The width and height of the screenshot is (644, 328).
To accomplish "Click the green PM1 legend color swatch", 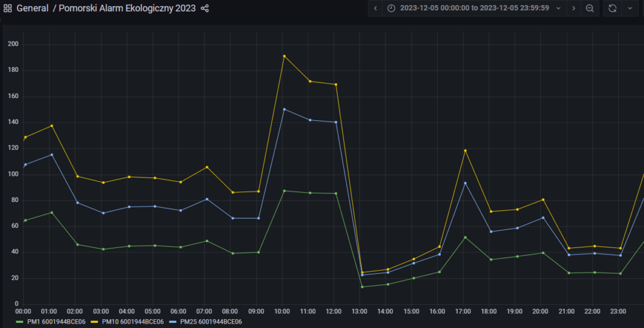I will click(x=20, y=322).
